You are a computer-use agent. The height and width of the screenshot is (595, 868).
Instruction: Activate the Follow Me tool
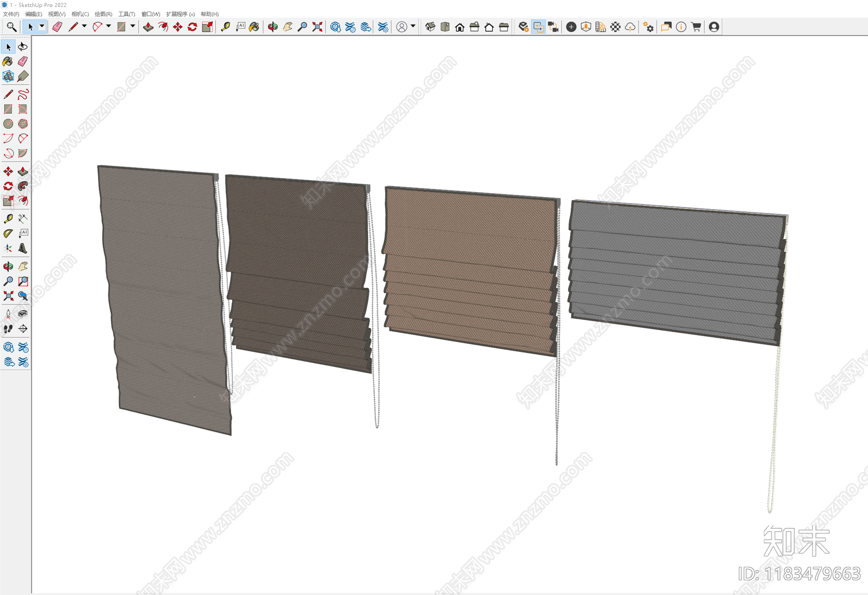(23, 186)
